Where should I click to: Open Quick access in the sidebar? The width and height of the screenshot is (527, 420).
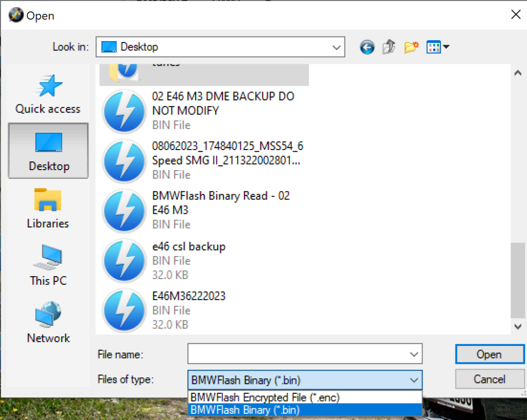pos(48,95)
